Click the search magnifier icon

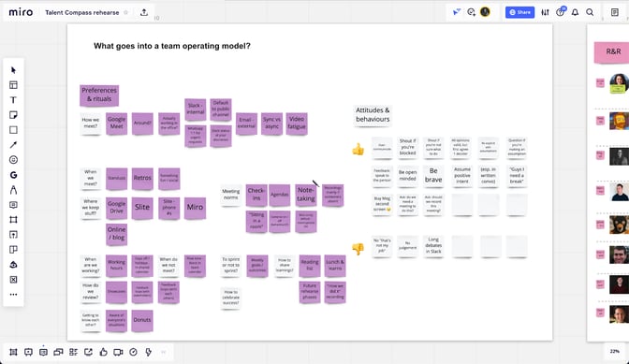point(590,12)
